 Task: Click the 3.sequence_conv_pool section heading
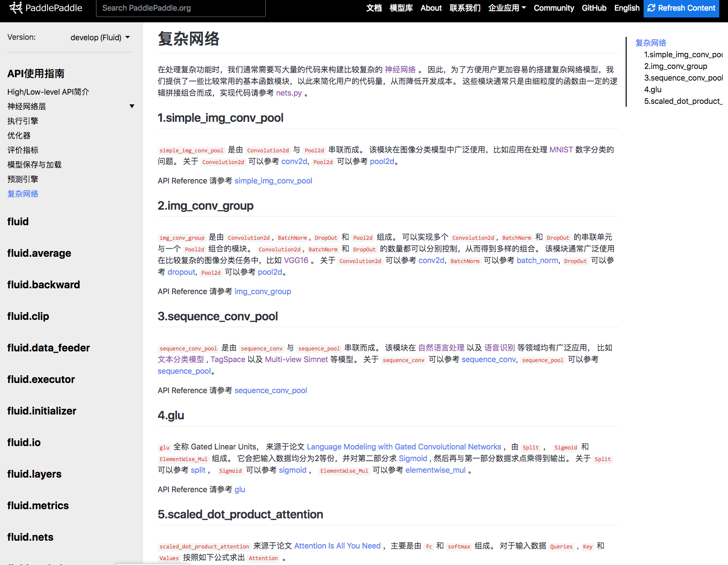click(x=218, y=316)
